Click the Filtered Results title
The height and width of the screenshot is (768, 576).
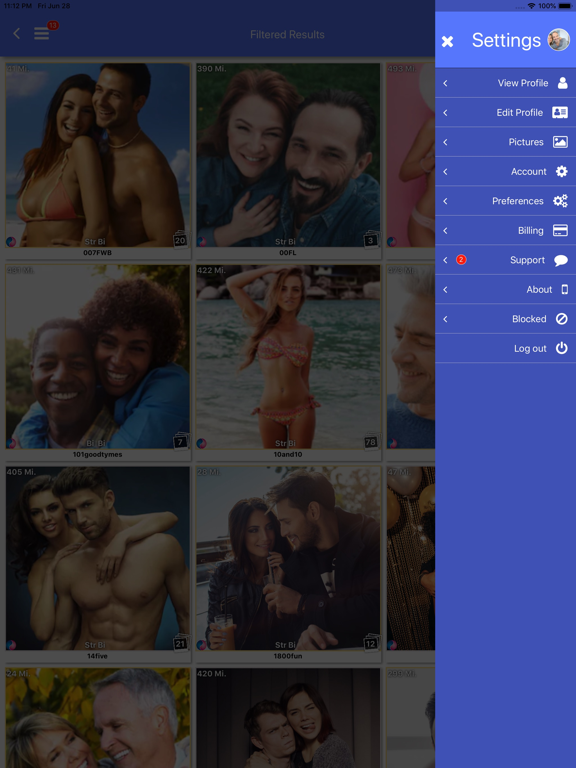point(288,35)
